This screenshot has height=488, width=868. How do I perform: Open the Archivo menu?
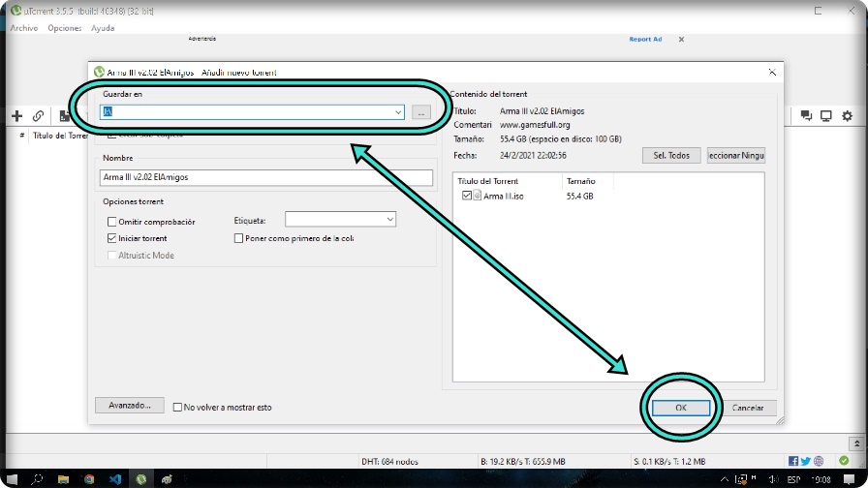pos(24,28)
